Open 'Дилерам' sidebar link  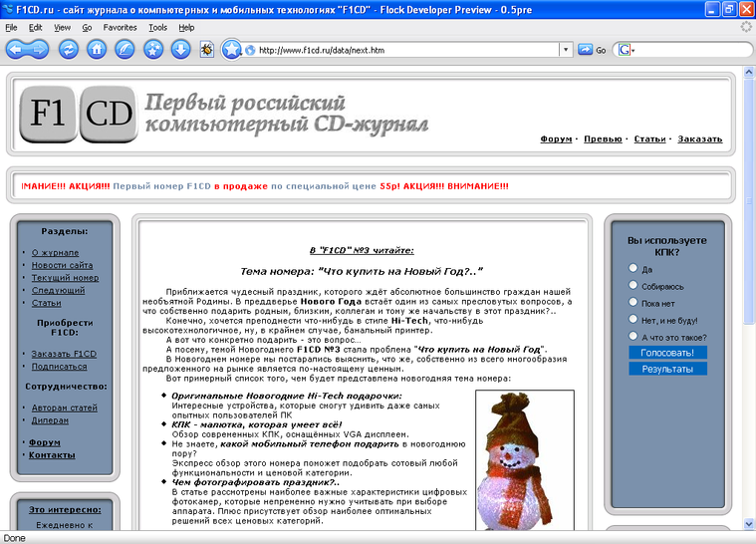tap(50, 420)
